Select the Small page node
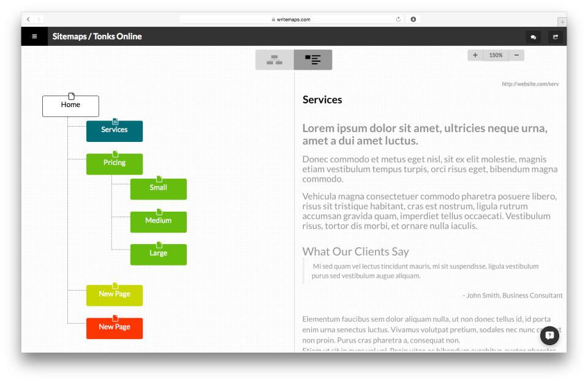 pyautogui.click(x=158, y=189)
